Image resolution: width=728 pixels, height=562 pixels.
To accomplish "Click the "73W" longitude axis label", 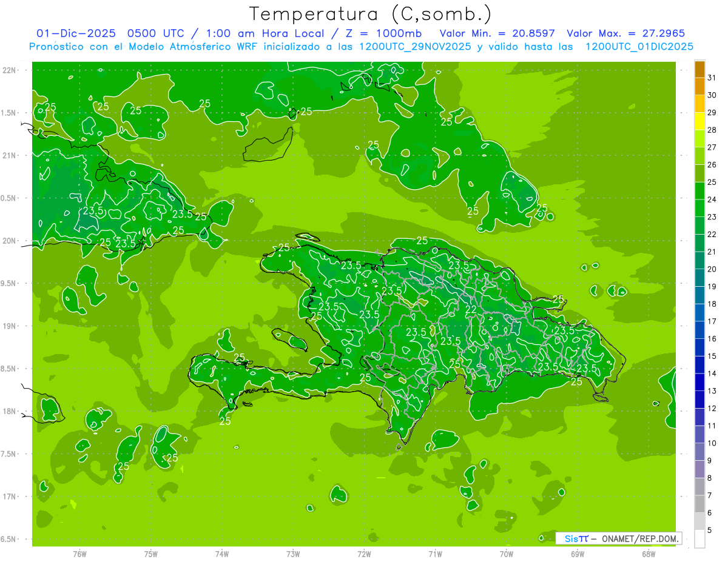I will point(293,554).
